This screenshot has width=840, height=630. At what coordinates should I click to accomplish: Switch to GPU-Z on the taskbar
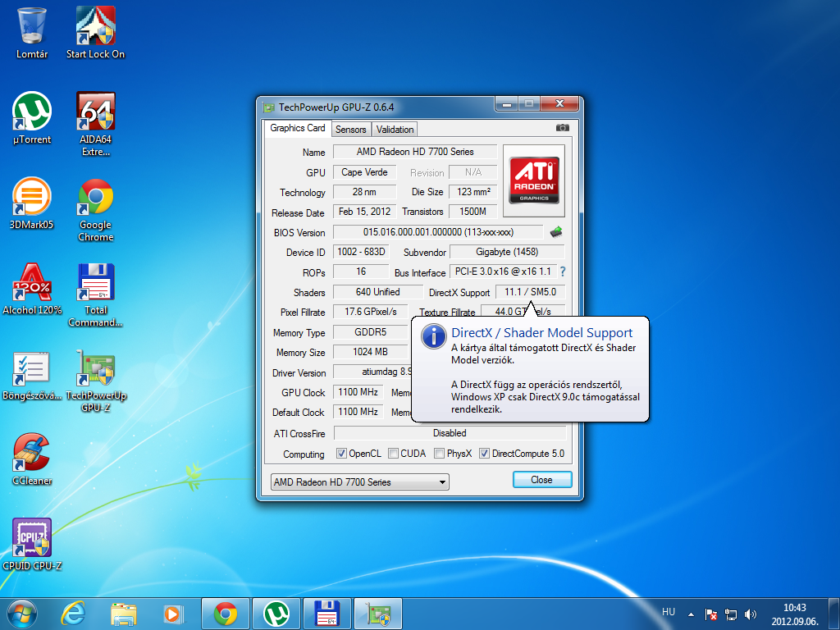pyautogui.click(x=378, y=614)
